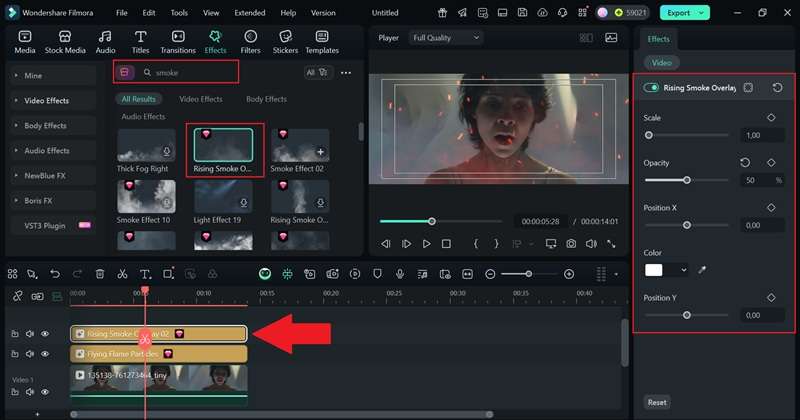
Task: Select the Smoke Effect 10 thumbnail
Action: tap(146, 196)
